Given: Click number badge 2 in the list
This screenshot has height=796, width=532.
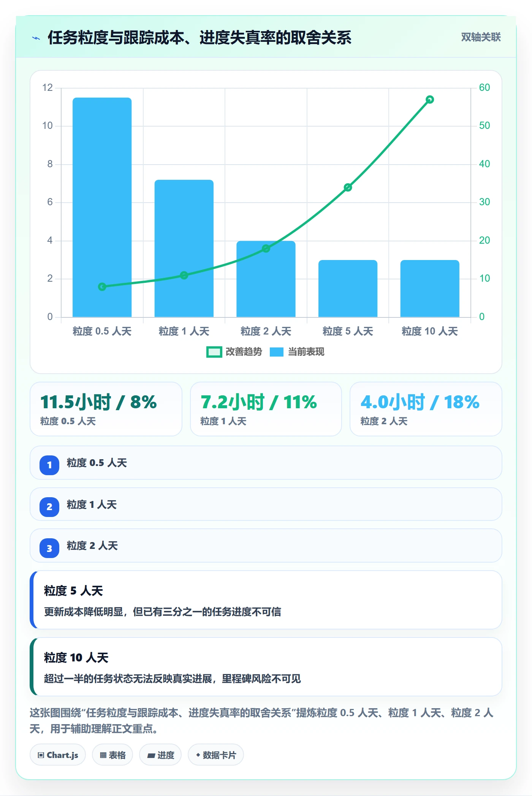Looking at the screenshot, I should pyautogui.click(x=49, y=507).
